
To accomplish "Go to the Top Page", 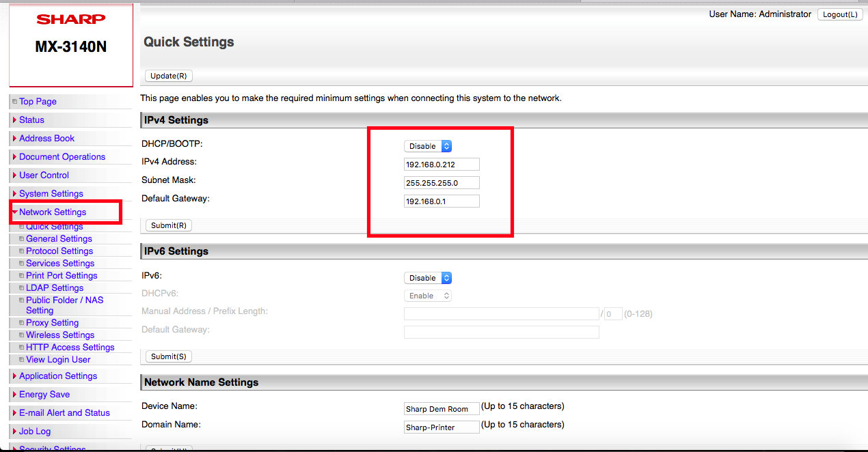I will click(37, 101).
